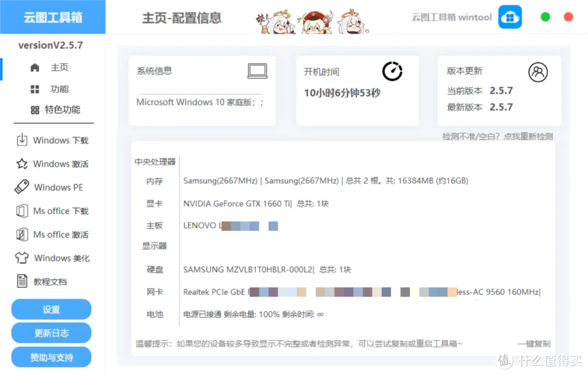Click the 版本更新 card heading

pyautogui.click(x=464, y=71)
